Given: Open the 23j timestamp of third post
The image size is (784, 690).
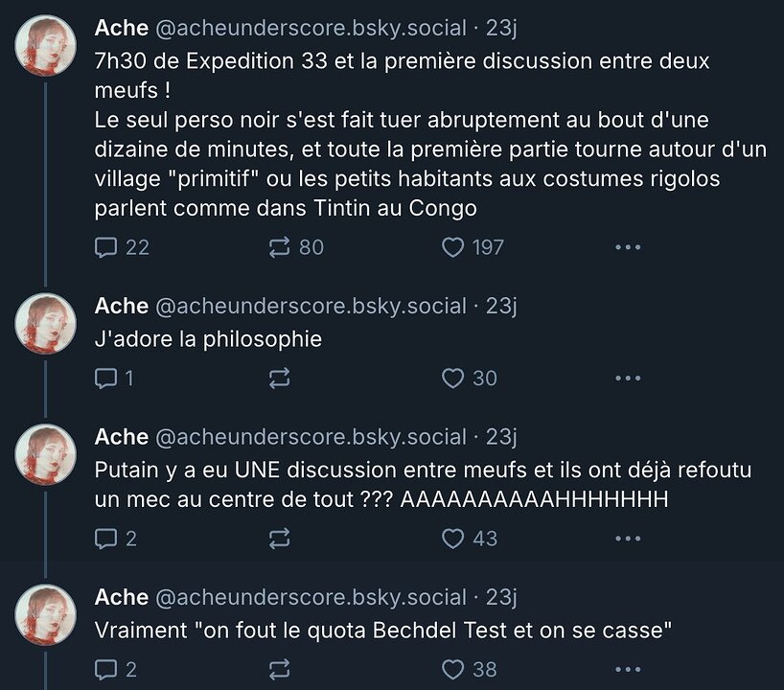Looking at the screenshot, I should coord(501,437).
